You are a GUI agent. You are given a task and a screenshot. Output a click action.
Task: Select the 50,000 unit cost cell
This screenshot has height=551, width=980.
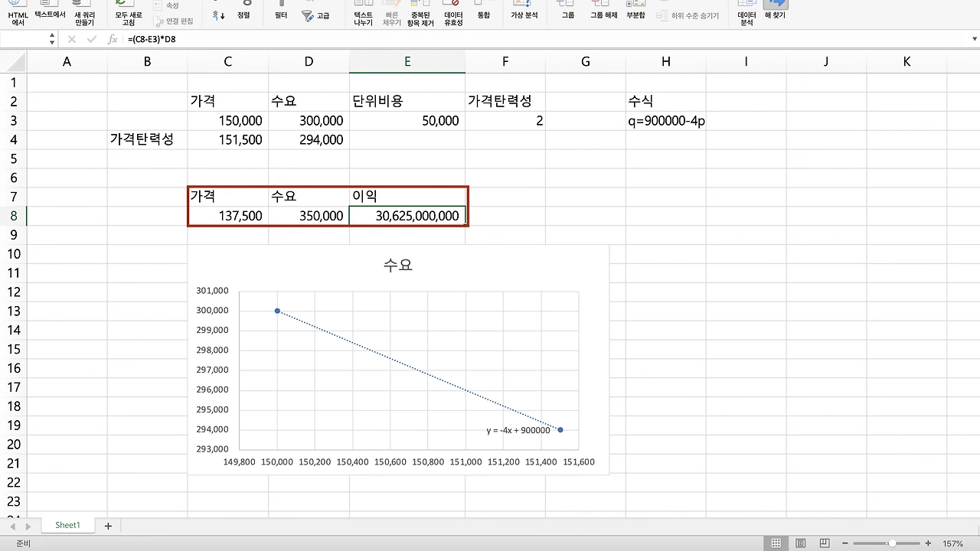point(407,121)
